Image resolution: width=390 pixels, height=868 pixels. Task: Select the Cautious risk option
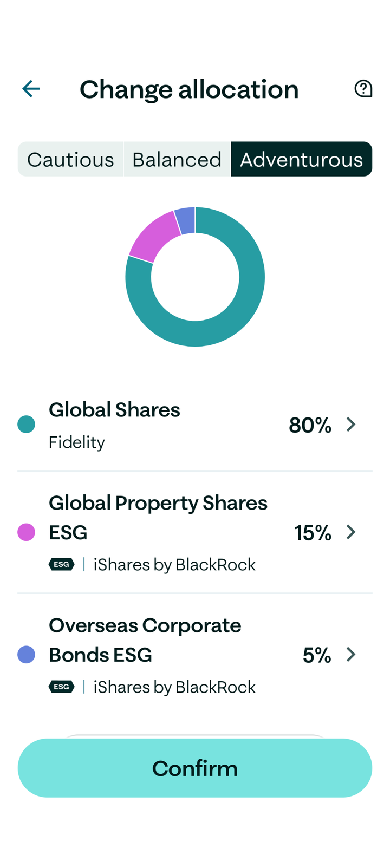point(70,160)
